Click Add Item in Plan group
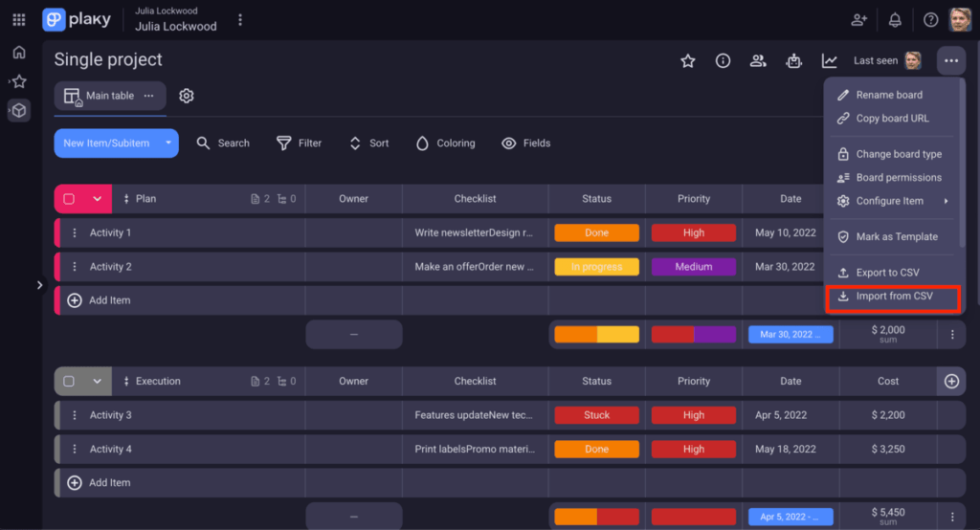The height and width of the screenshot is (530, 980). coord(109,300)
